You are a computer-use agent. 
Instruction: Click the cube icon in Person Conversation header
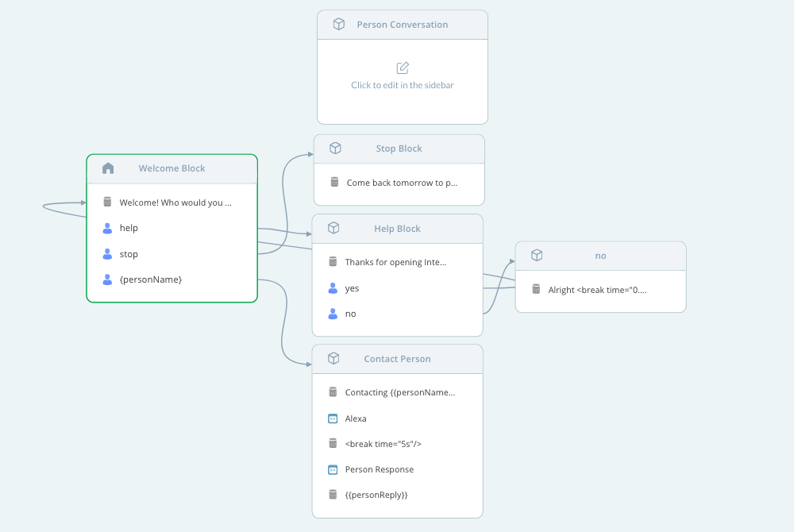click(339, 25)
